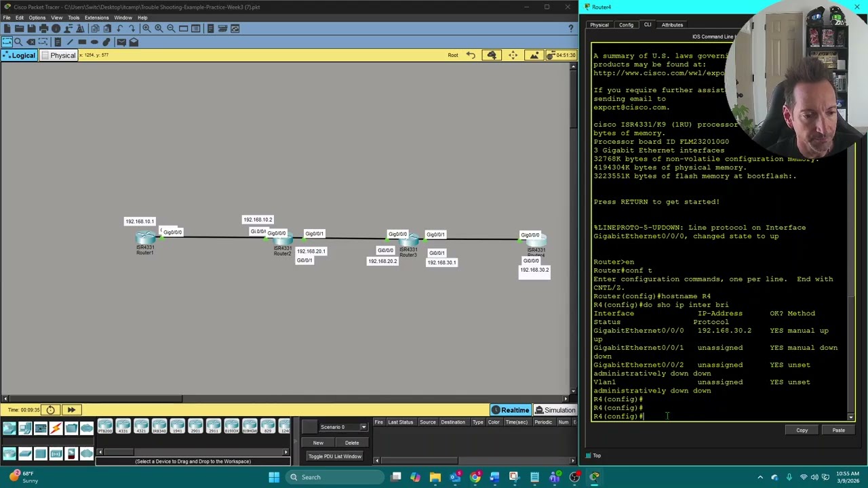Click the Paste button in Router4 CLI
868x488 pixels.
click(x=839, y=430)
